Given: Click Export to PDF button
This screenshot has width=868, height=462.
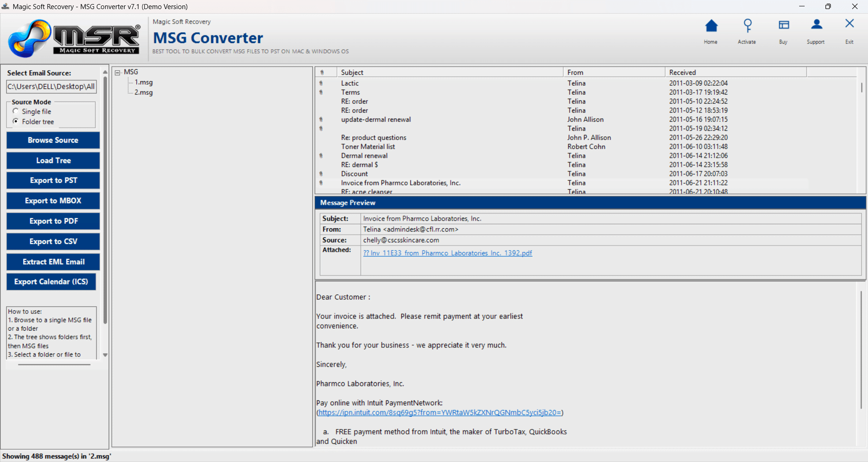Looking at the screenshot, I should (x=53, y=221).
